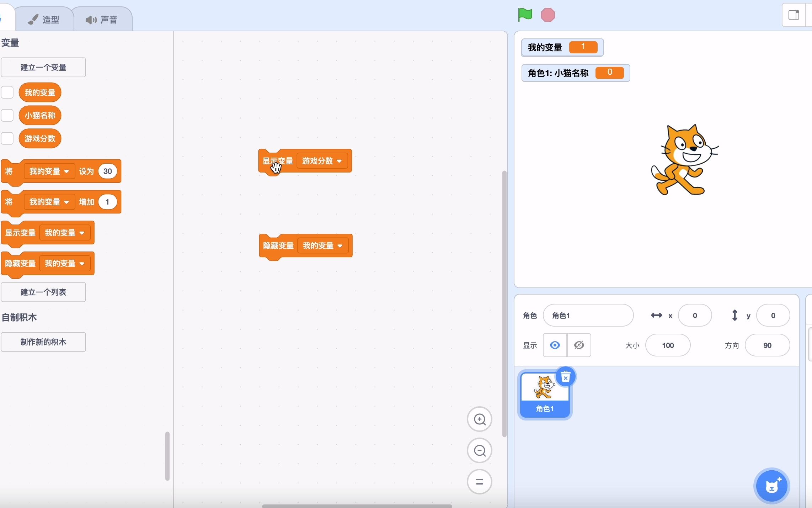
Task: Zoom out the code workspace
Action: tap(479, 451)
